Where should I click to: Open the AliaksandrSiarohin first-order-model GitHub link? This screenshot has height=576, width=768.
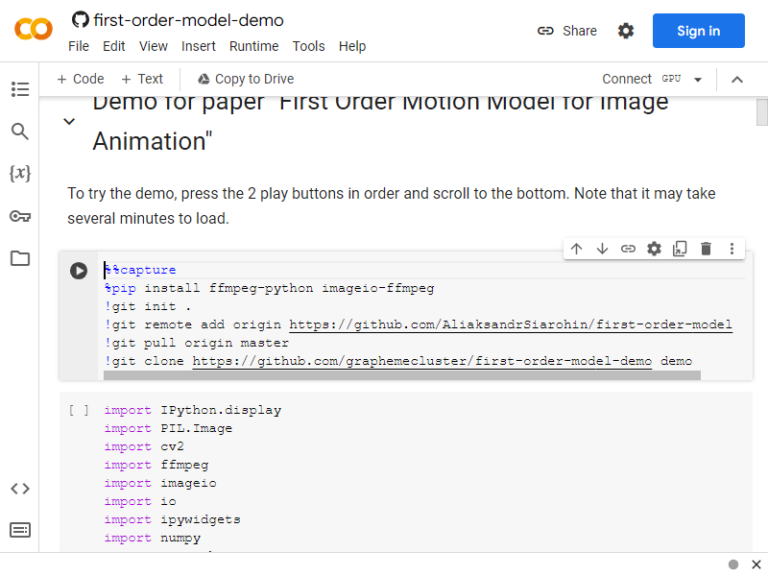coord(511,325)
